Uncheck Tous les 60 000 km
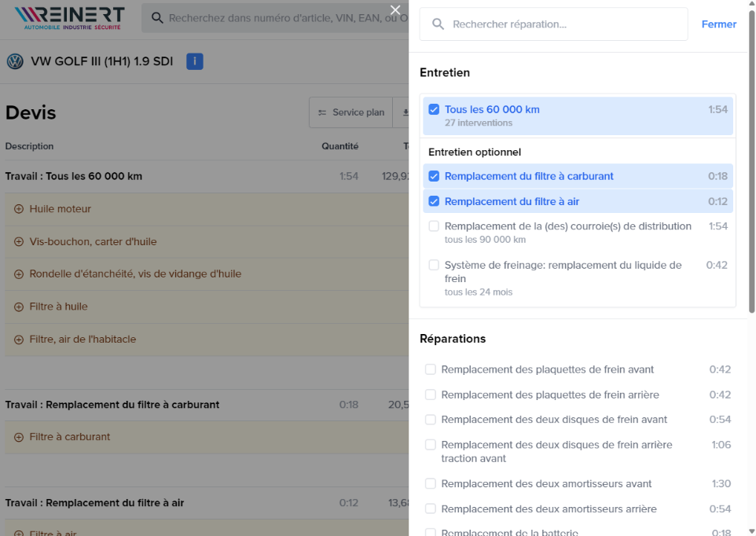The height and width of the screenshot is (536, 756). (434, 109)
